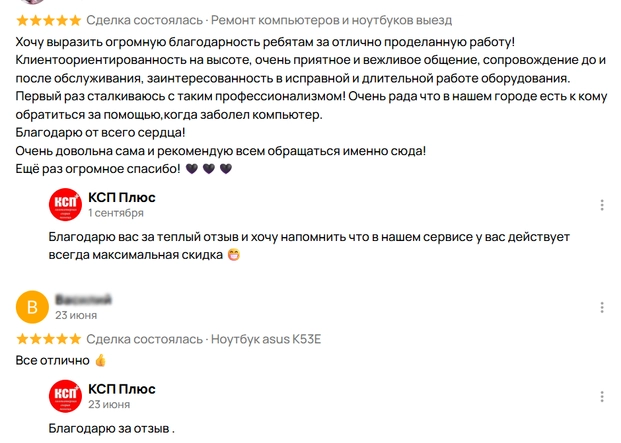Open three-dot menu beside КСП Плюс 1 сентября reply

601,205
